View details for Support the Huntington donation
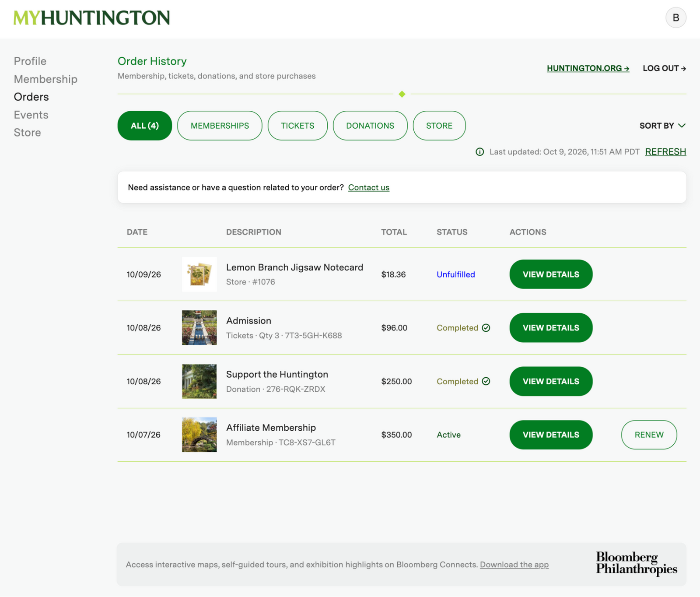 pos(551,381)
